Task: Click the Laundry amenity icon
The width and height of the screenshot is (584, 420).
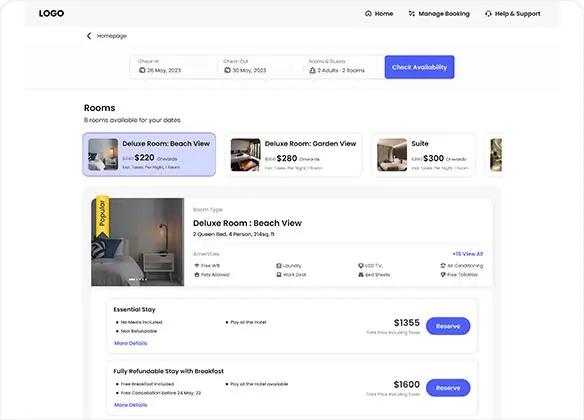Action: [279, 265]
